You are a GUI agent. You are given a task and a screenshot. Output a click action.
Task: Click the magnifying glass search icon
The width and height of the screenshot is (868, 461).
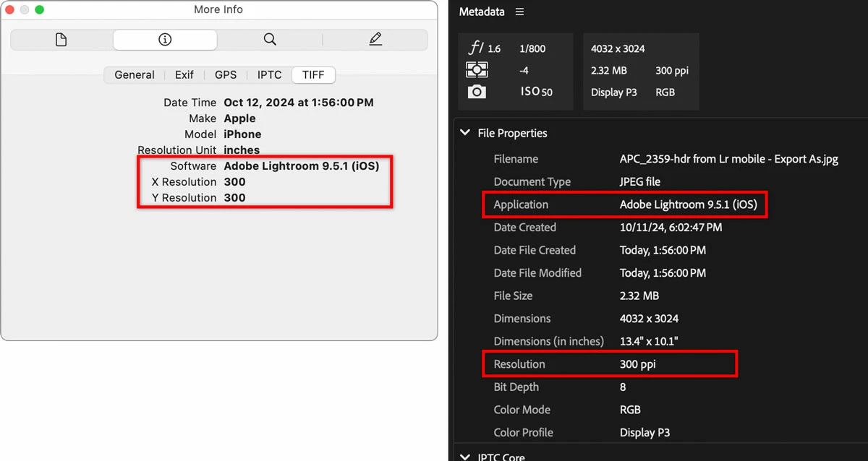tap(270, 39)
